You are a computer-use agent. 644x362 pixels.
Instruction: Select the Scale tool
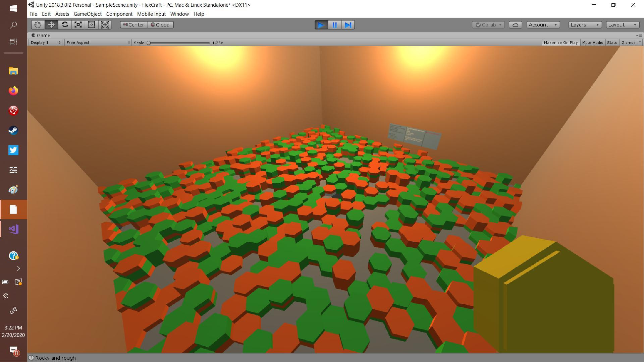78,25
